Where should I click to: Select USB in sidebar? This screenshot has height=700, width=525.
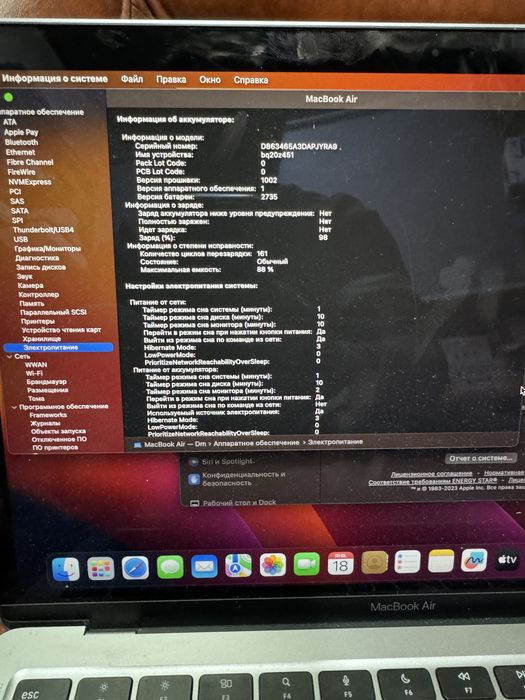click(21, 239)
